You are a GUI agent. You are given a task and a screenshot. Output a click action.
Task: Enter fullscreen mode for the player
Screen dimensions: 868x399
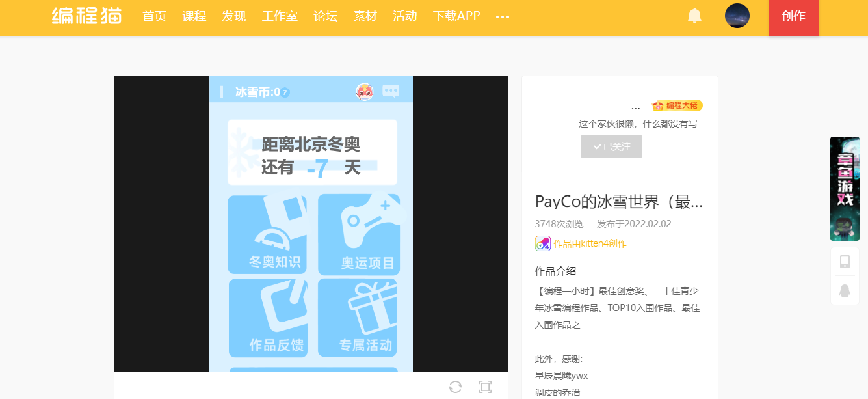pos(485,387)
